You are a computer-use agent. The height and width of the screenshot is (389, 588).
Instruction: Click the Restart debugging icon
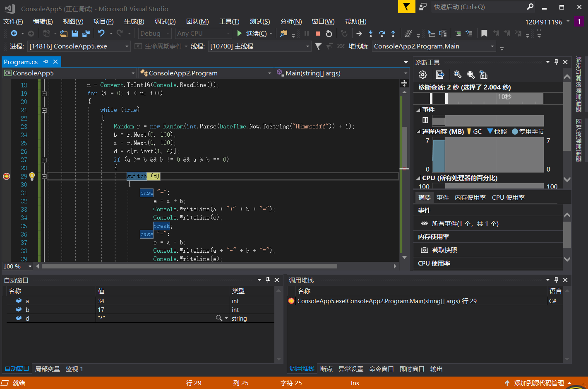coord(329,34)
